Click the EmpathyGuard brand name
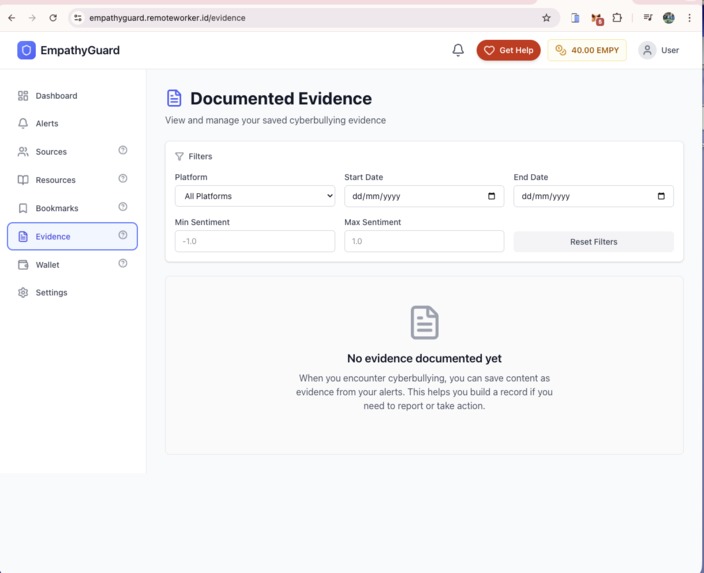Image resolution: width=704 pixels, height=573 pixels. tap(80, 50)
